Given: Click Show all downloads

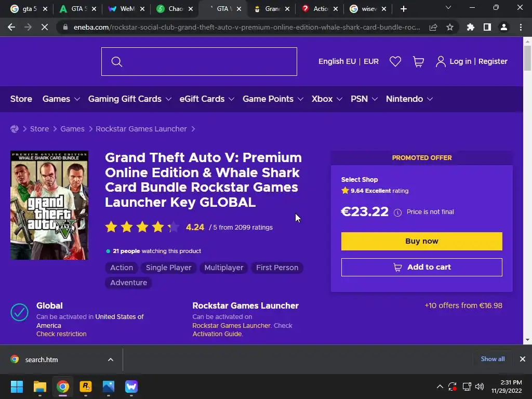Looking at the screenshot, I should (493, 359).
